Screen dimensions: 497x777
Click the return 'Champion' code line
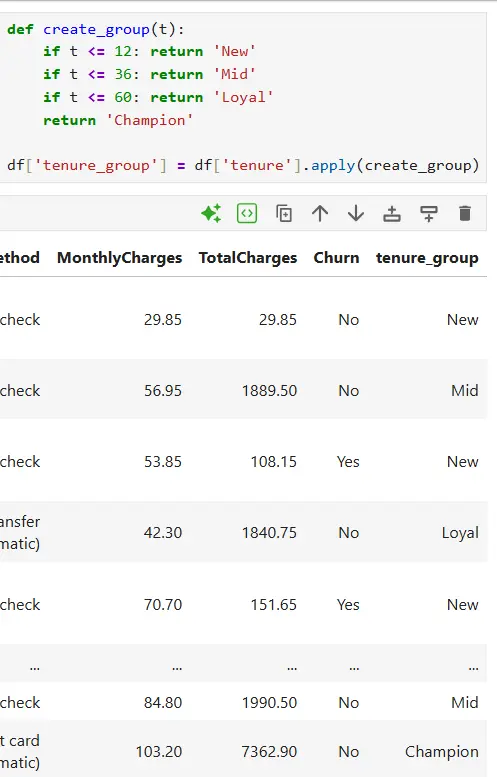tap(118, 120)
